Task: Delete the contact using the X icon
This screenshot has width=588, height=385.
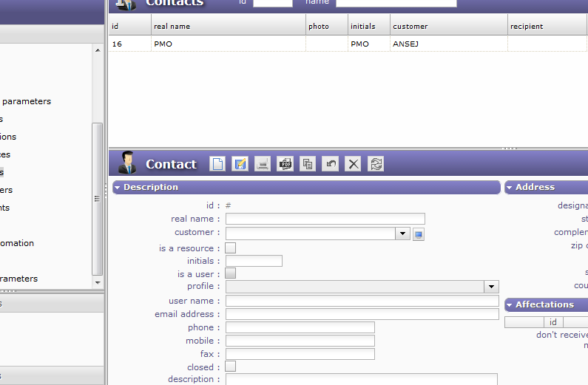Action: coord(354,164)
